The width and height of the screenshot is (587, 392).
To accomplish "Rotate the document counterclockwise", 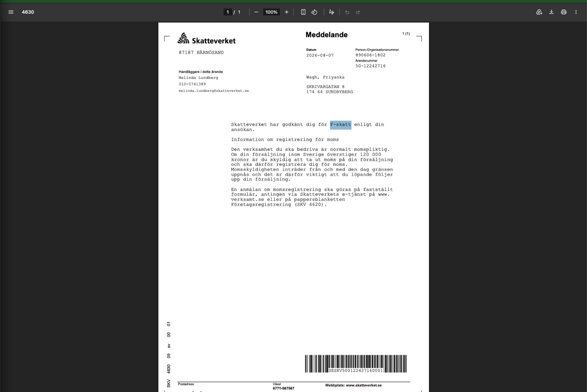I will tap(314, 12).
